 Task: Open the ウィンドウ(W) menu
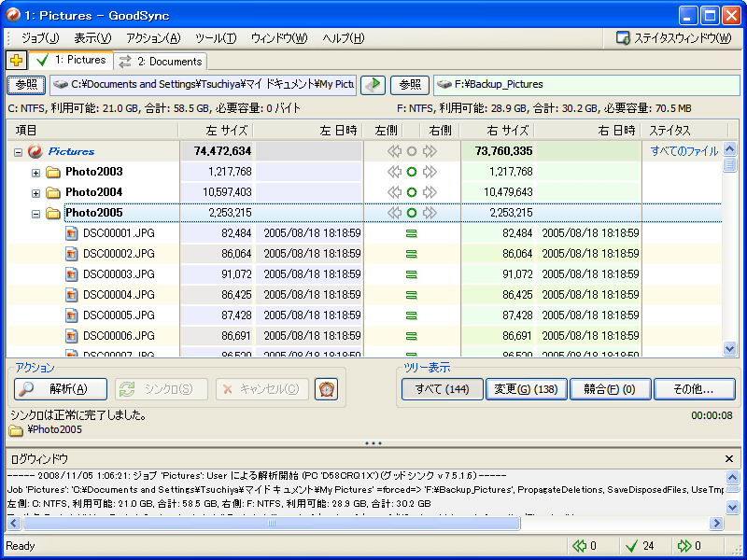(x=279, y=38)
